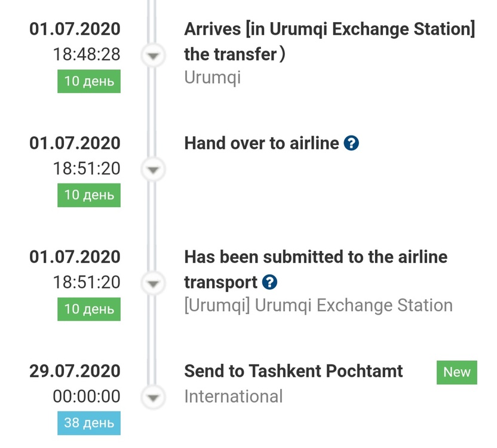Click help icon beside airline transport text
The height and width of the screenshot is (448, 497).
click(270, 282)
